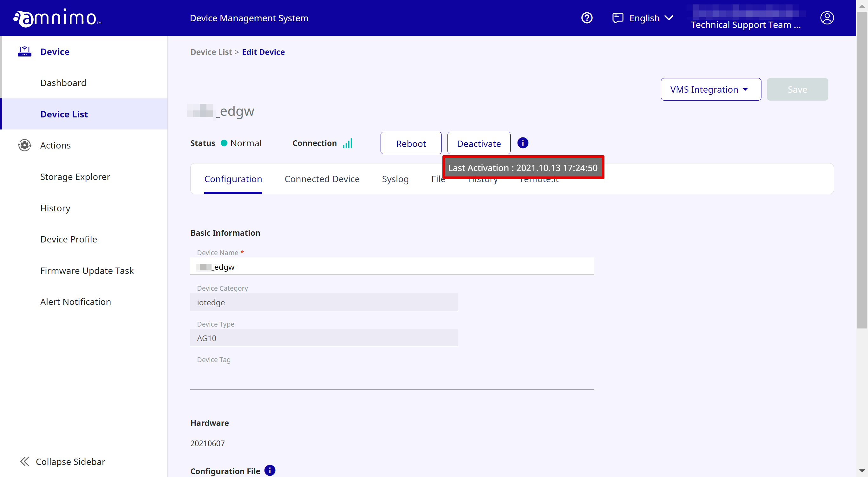Click the Device router icon in sidebar
Viewport: 868px width, 477px height.
[x=24, y=52]
